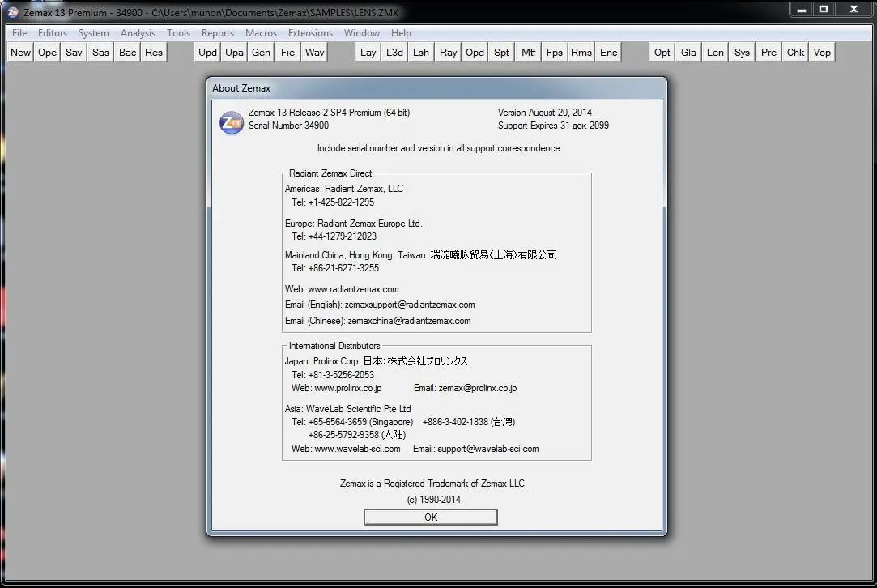Click the Zemax logo in About dialog

[232, 122]
